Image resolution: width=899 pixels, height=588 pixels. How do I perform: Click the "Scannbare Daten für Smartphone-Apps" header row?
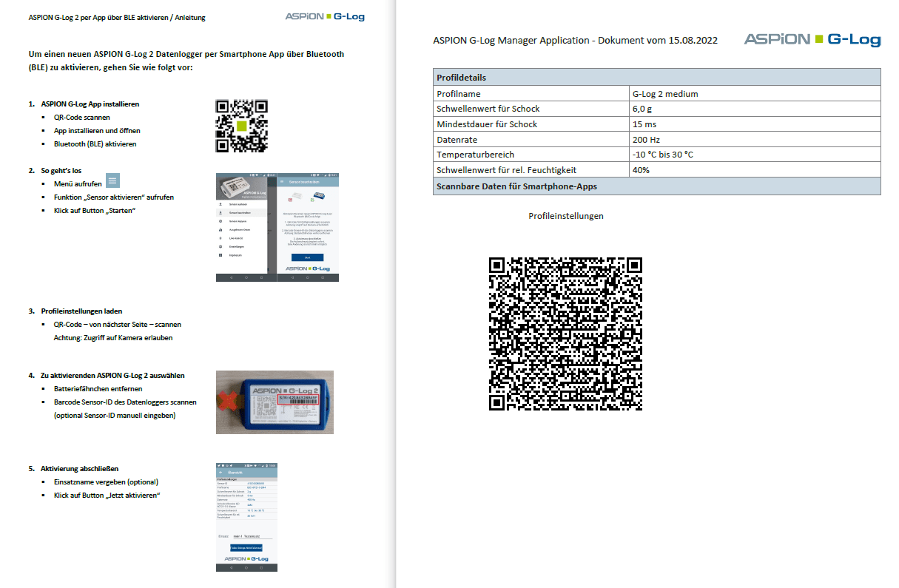tap(657, 186)
